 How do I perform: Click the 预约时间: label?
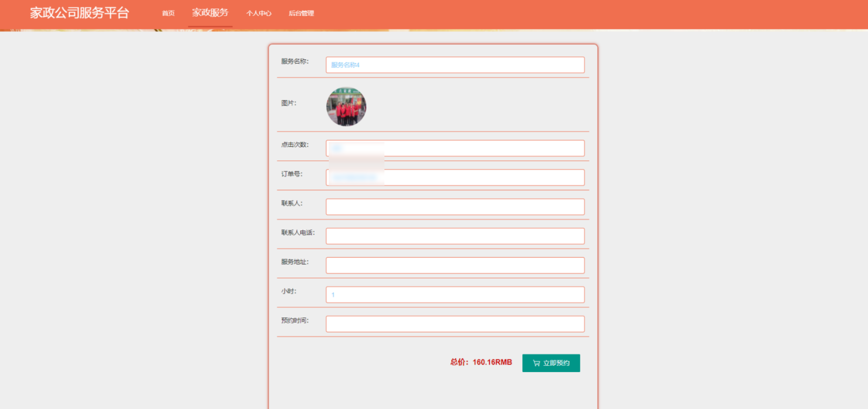295,321
